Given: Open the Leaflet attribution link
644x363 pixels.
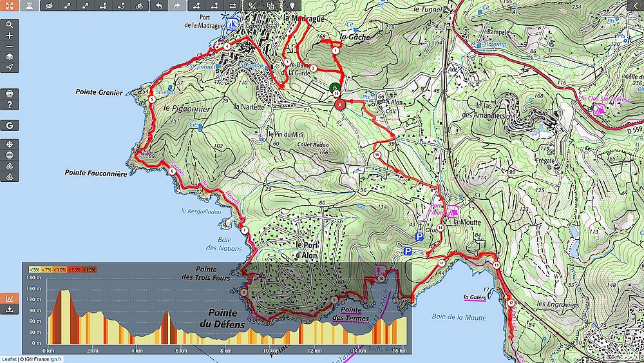Looking at the screenshot, I should click(x=10, y=359).
